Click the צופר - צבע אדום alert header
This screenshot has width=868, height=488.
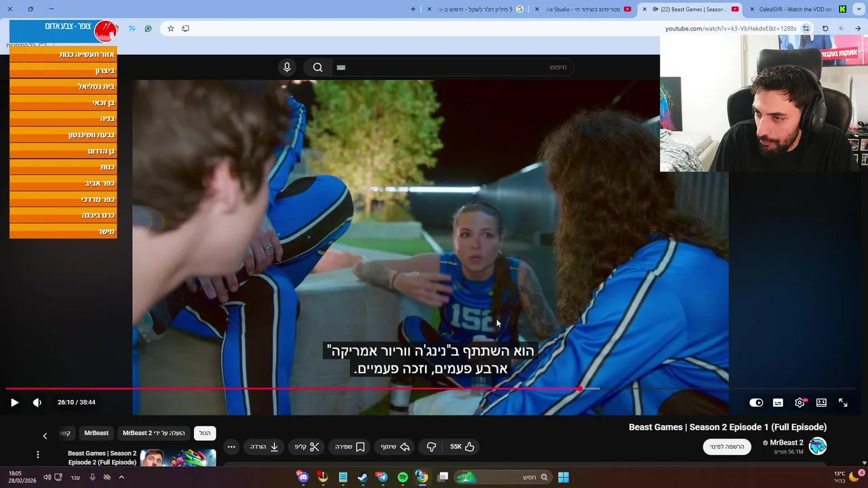[63, 32]
